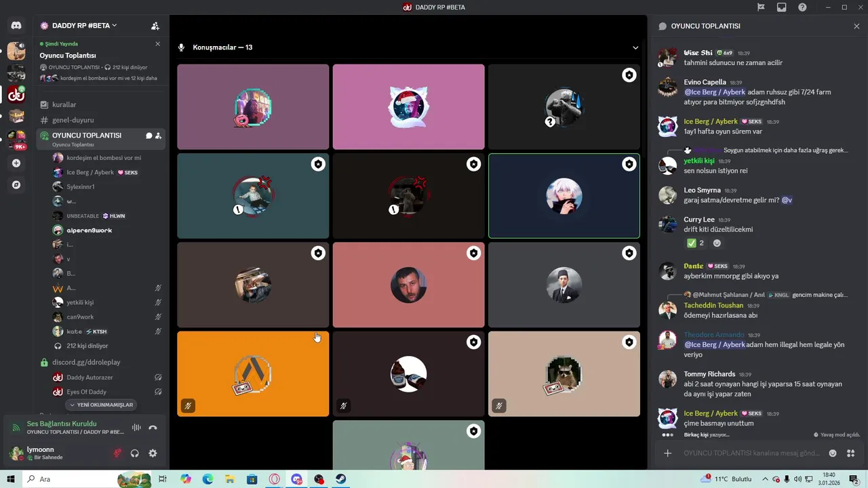Screen dimensions: 868x488
Task: Select the orange speaker tile with muted mic
Action: pyautogui.click(x=253, y=373)
